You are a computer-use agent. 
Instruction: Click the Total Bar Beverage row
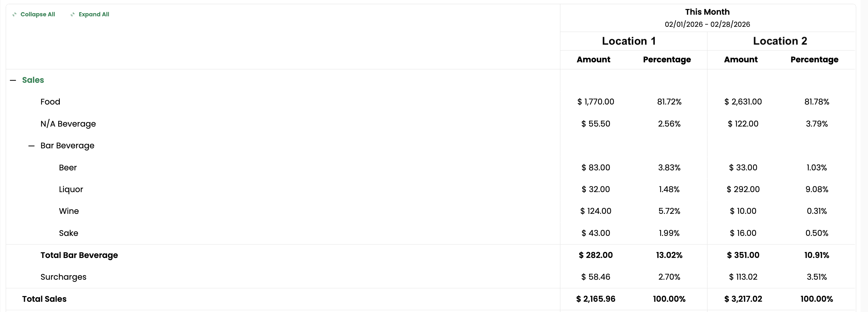pyautogui.click(x=79, y=255)
